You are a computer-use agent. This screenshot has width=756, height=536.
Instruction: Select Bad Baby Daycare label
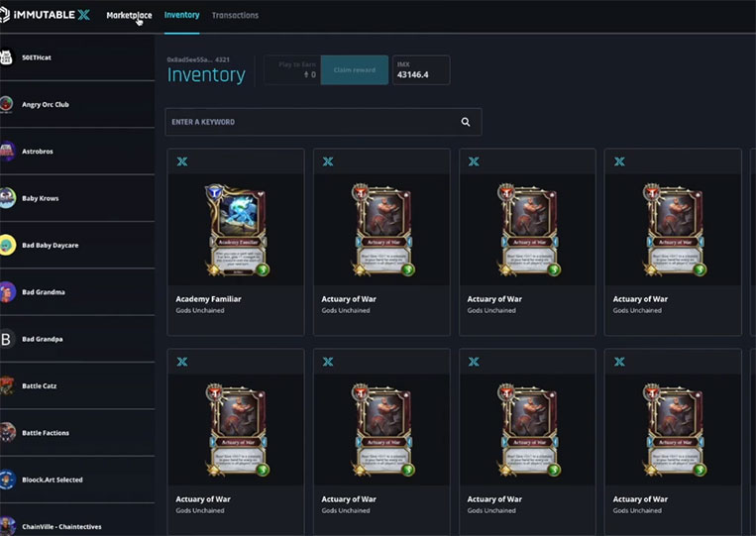51,245
